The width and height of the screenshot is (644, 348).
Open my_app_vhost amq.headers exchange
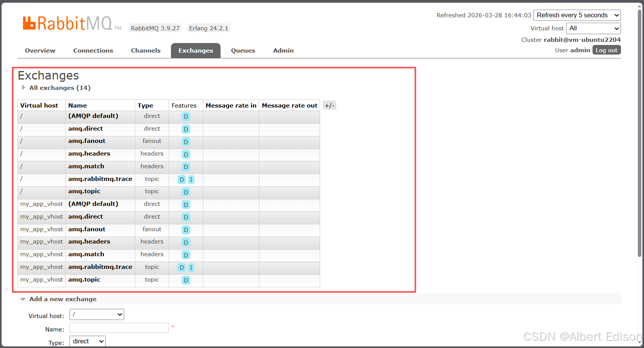pos(89,242)
